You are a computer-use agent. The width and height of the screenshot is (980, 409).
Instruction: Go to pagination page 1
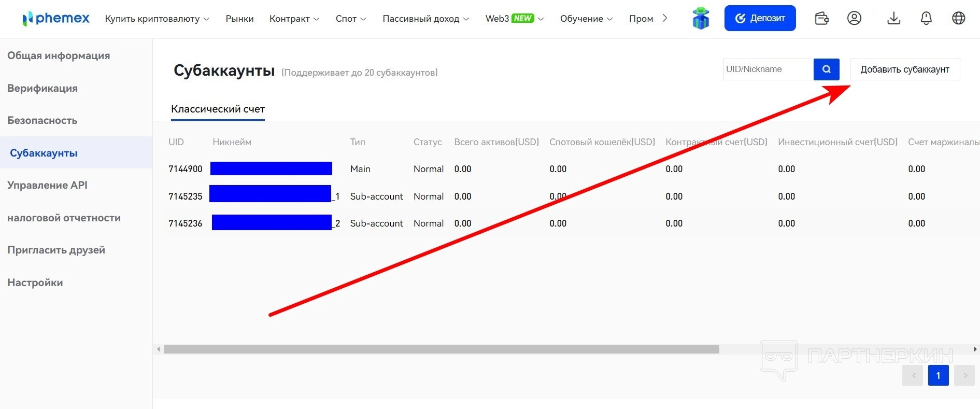(x=938, y=375)
